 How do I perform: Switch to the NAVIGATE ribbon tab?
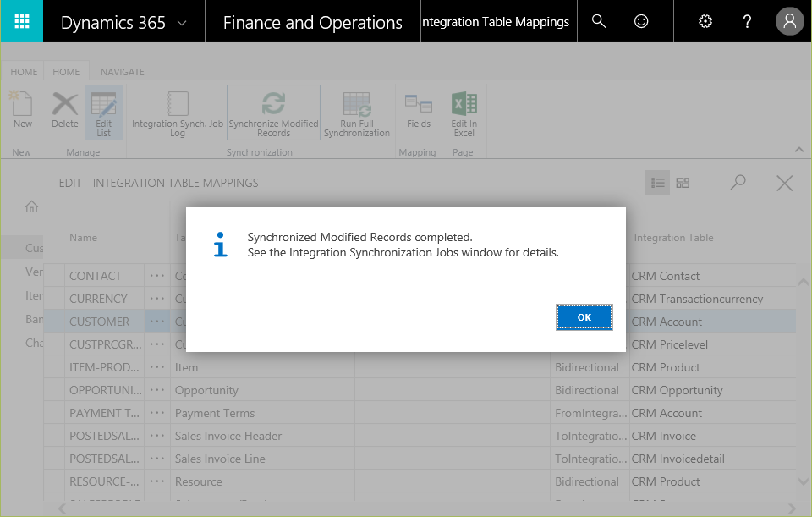coord(122,72)
